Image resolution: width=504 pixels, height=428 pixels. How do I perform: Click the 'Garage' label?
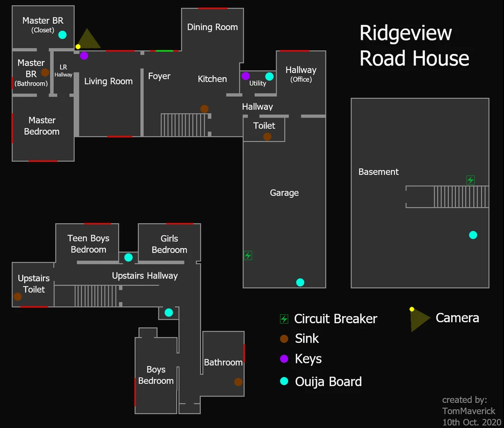[284, 193]
